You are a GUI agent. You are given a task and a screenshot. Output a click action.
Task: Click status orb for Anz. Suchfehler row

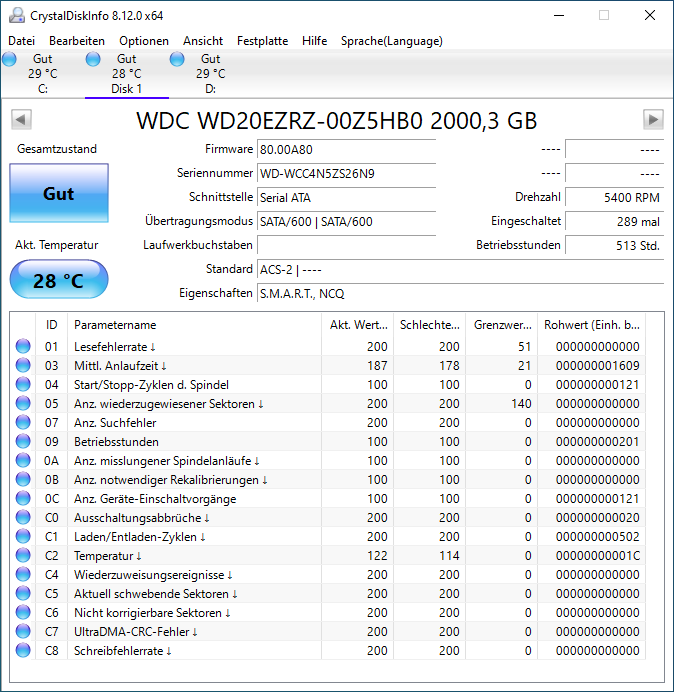tap(23, 422)
